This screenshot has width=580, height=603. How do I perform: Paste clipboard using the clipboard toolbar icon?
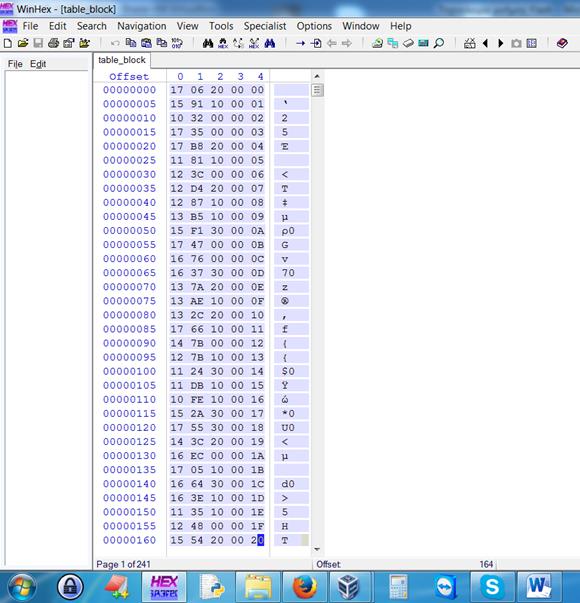tap(146, 43)
